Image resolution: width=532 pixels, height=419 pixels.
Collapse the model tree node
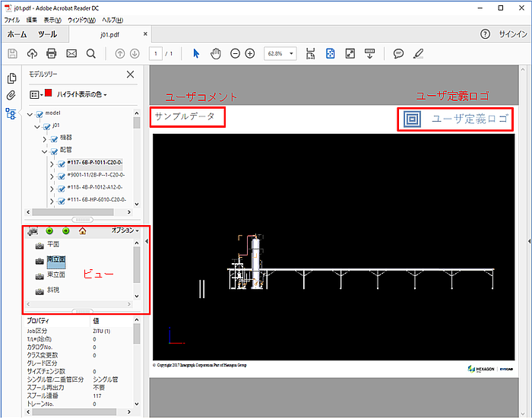pos(30,114)
